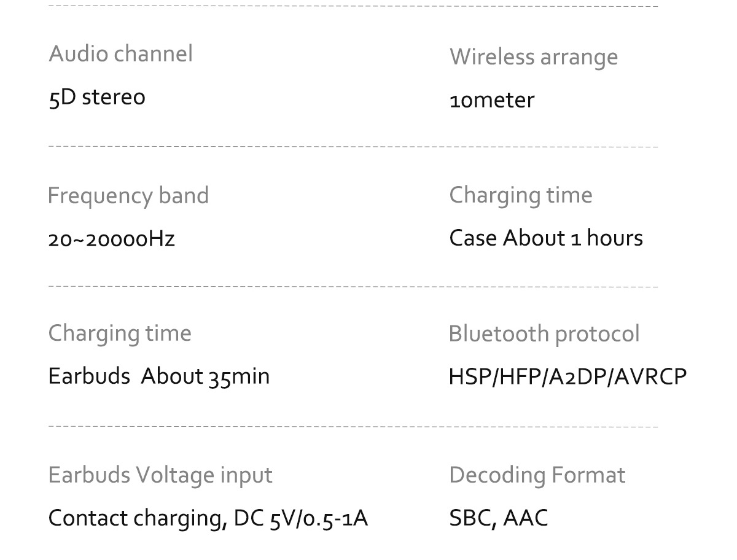Select the SBC, AAC value text
The height and width of the screenshot is (560, 737).
pyautogui.click(x=499, y=519)
